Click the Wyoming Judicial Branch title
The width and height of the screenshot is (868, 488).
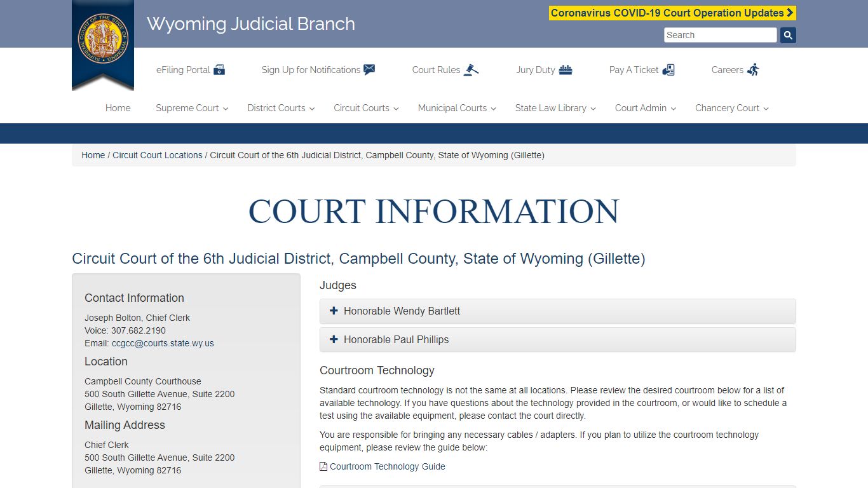[x=251, y=24]
